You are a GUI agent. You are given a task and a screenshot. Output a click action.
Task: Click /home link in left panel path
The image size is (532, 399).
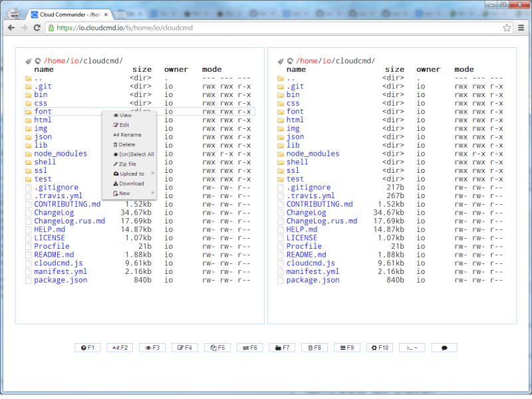tap(55, 61)
